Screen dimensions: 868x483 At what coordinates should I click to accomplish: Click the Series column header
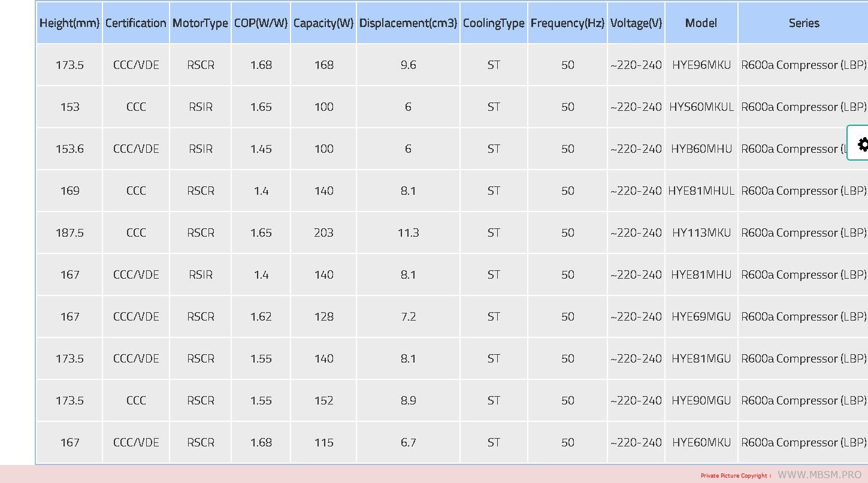(x=803, y=23)
